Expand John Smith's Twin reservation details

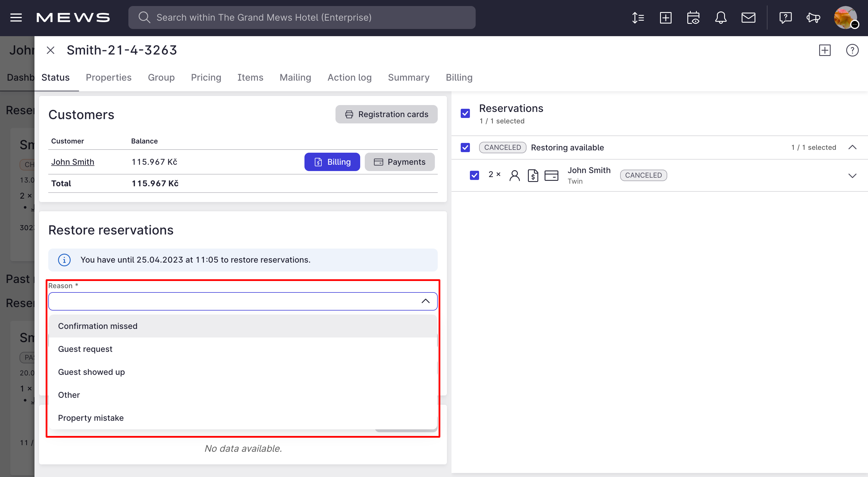click(x=853, y=175)
